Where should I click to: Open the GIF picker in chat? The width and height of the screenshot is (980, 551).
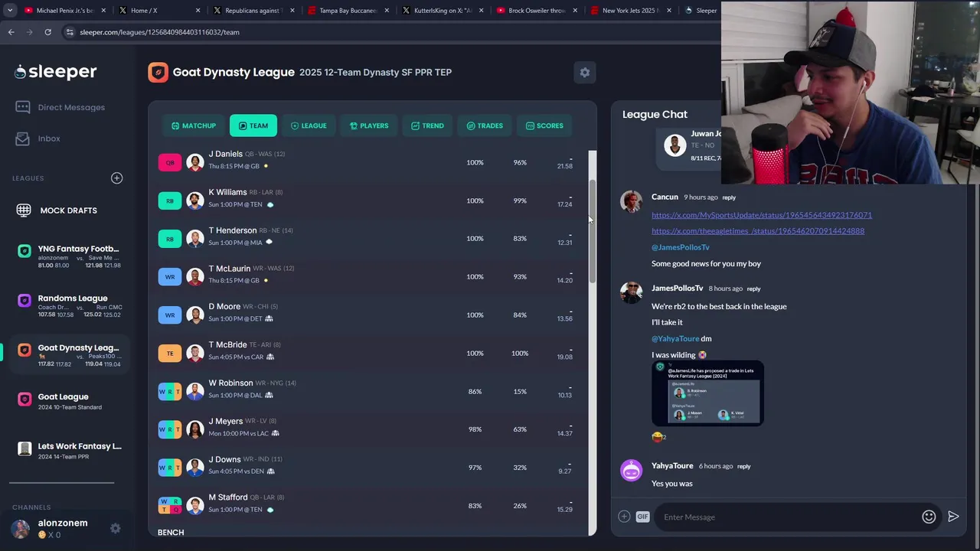tap(642, 517)
